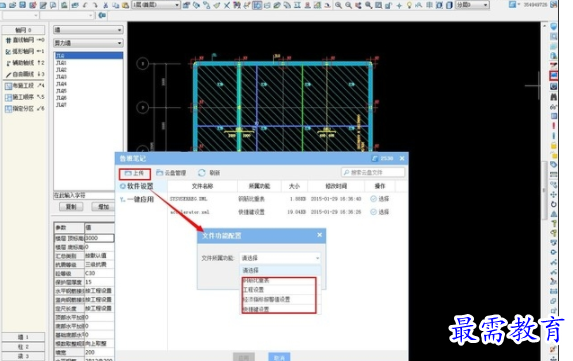
Task: Select 辅助轴线 tool in left panel
Action: pos(25,62)
